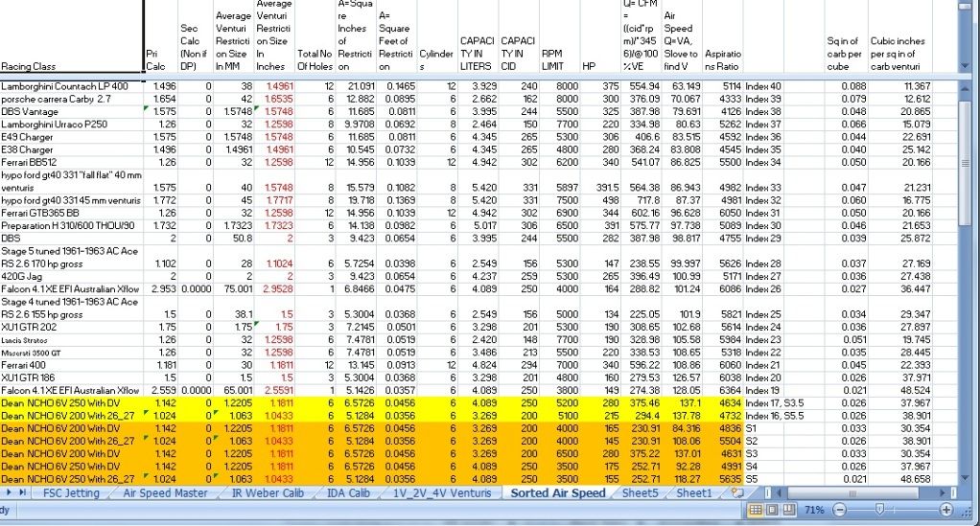Switch to Page Break Preview
Screen dimensions: 980x526
click(x=789, y=510)
